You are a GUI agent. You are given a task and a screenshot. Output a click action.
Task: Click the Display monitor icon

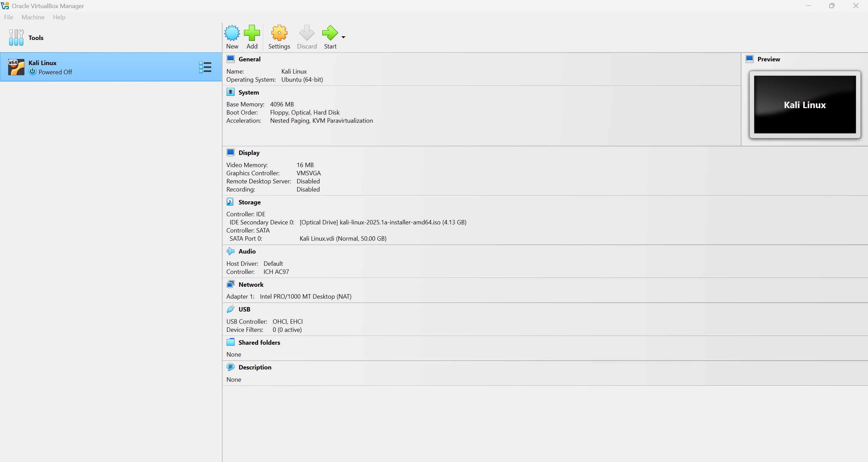pyautogui.click(x=230, y=152)
